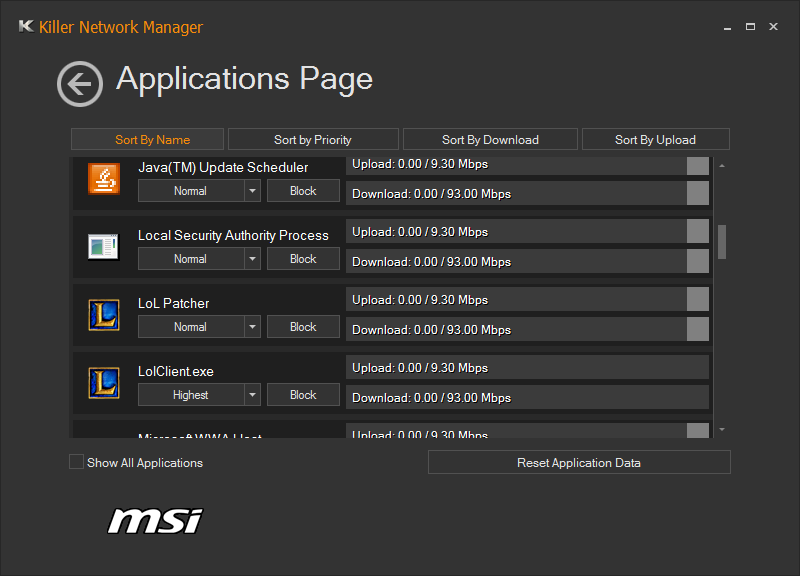This screenshot has width=800, height=576.
Task: Close the Killer Network Manager window
Action: 773,27
